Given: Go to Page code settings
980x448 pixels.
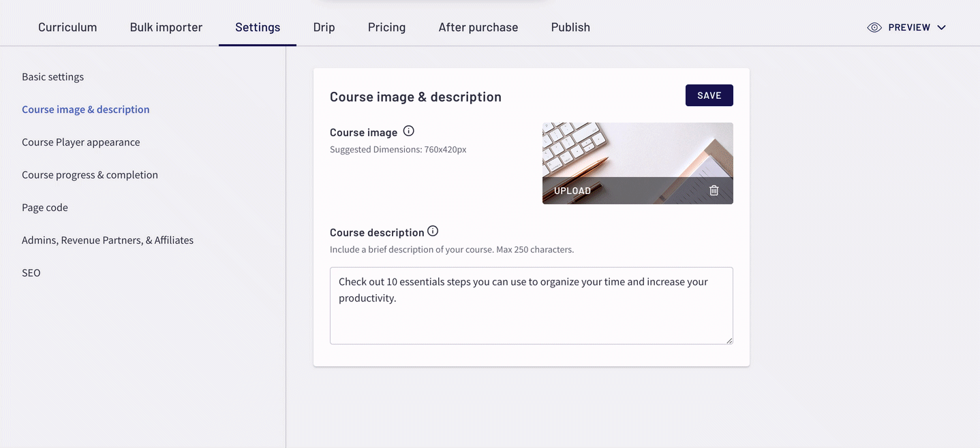Looking at the screenshot, I should click(45, 208).
